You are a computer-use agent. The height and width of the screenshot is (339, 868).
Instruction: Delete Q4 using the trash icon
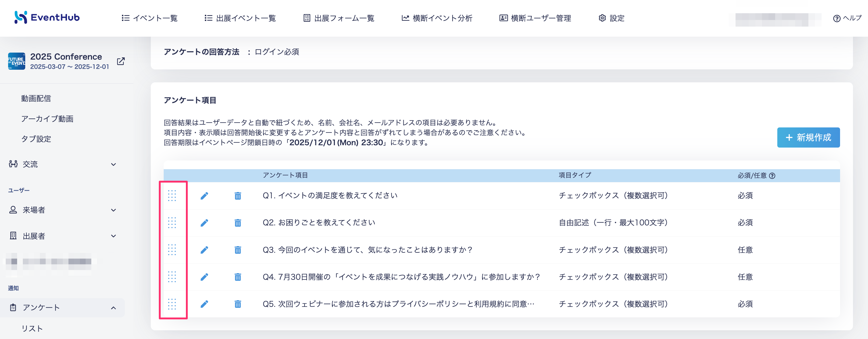(x=238, y=277)
